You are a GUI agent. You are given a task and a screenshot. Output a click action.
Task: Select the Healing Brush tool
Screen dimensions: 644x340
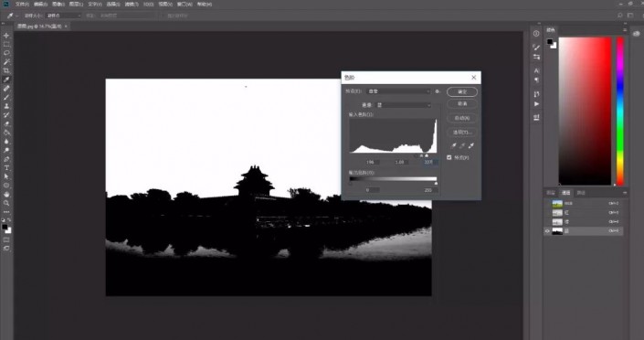pyautogui.click(x=6, y=89)
